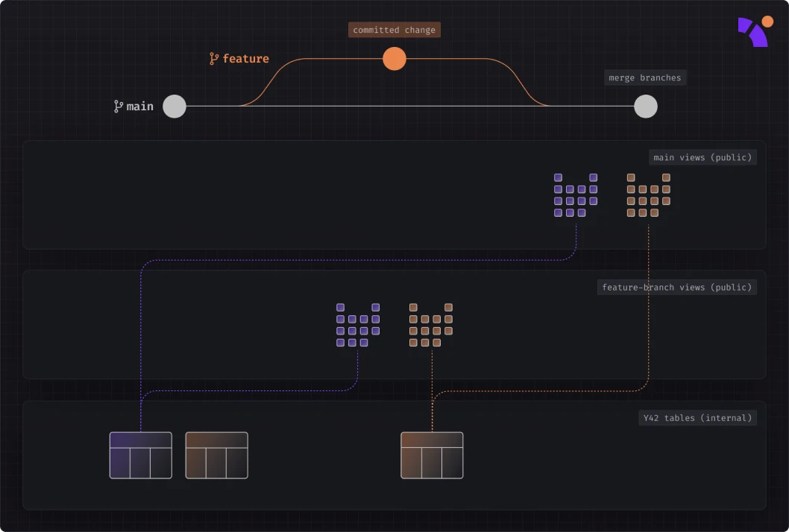The width and height of the screenshot is (789, 532).
Task: Select the orange committed change node
Action: pyautogui.click(x=394, y=59)
